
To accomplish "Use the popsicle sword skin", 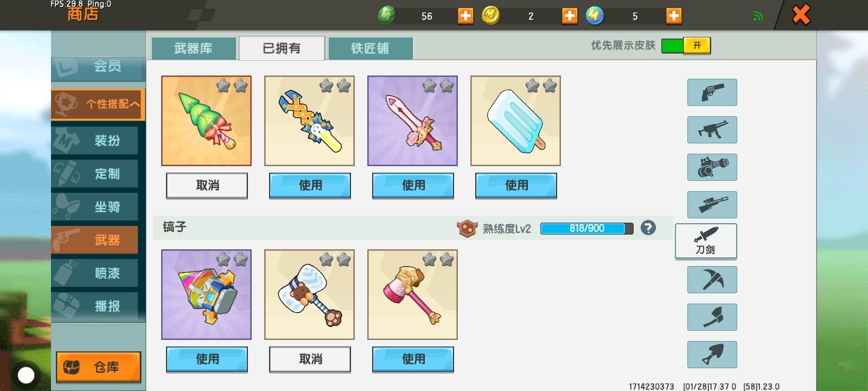I will 516,186.
